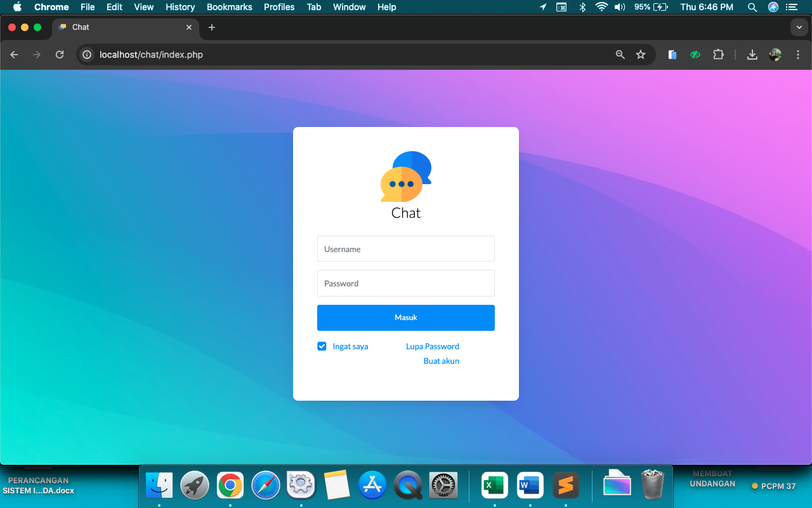Open Microsoft Word from the dock
Screen dimensions: 812x508
(x=530, y=486)
